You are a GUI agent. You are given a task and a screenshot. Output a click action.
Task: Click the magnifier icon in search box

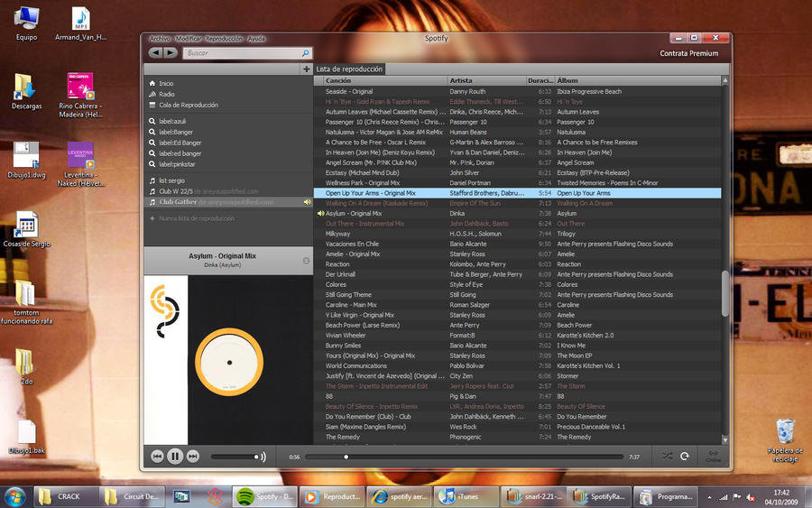tap(305, 53)
